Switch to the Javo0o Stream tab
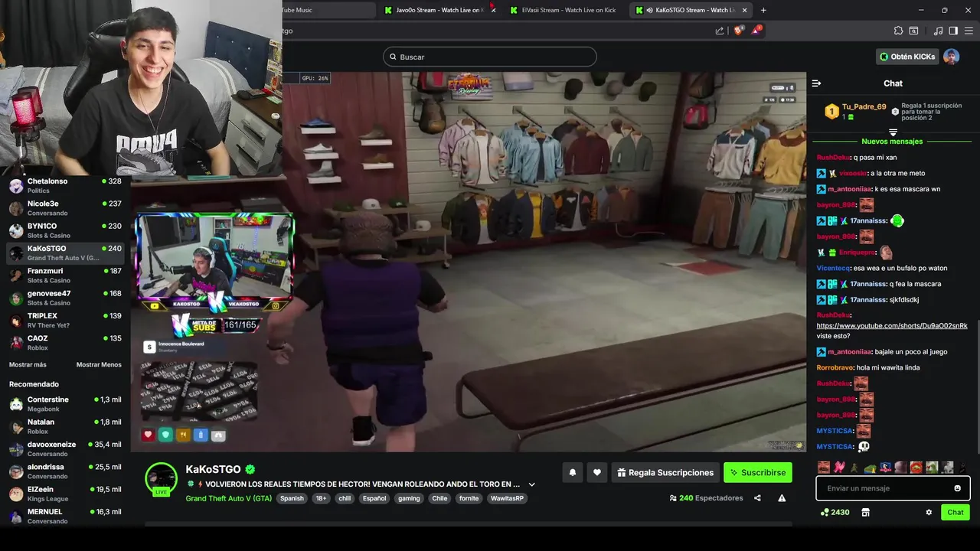Image resolution: width=980 pixels, height=551 pixels. pos(438,10)
